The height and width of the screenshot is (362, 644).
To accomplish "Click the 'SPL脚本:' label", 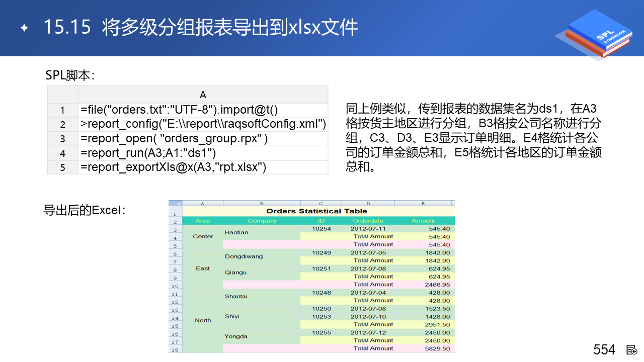I will pyautogui.click(x=70, y=75).
